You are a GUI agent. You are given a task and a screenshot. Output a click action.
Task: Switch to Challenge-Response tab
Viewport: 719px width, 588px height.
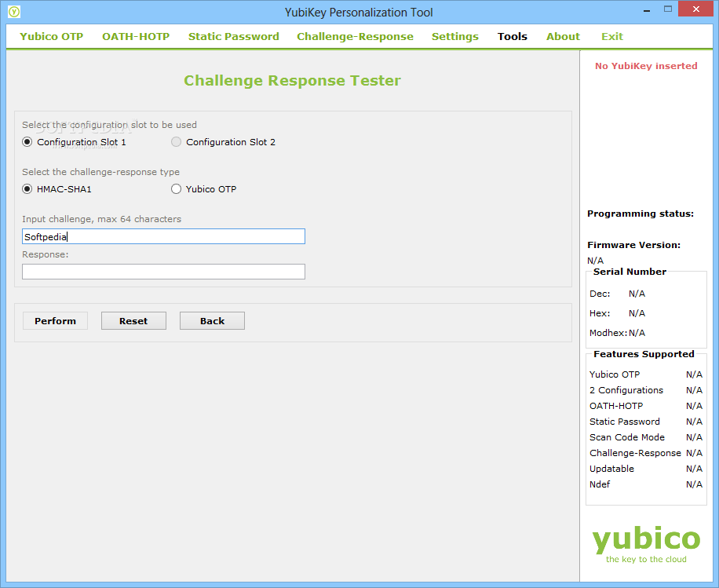tap(355, 37)
